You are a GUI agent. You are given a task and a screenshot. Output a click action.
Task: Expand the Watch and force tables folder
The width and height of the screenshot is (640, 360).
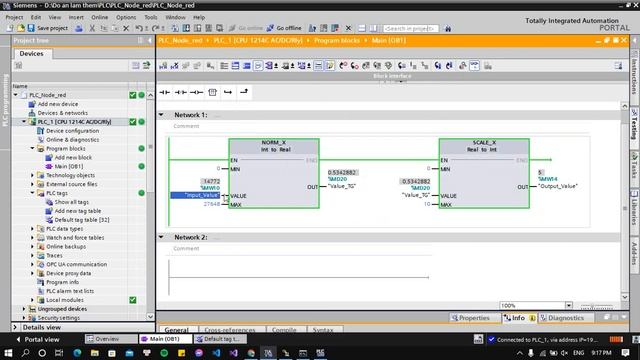[32, 238]
